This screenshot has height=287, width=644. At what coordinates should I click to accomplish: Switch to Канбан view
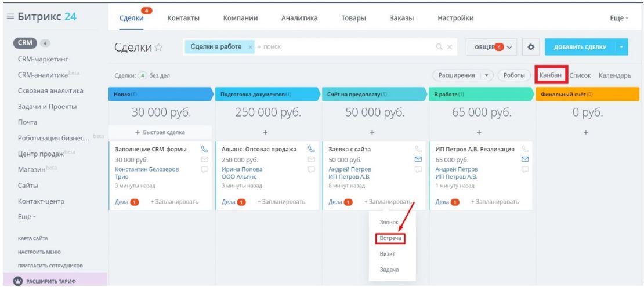click(551, 75)
